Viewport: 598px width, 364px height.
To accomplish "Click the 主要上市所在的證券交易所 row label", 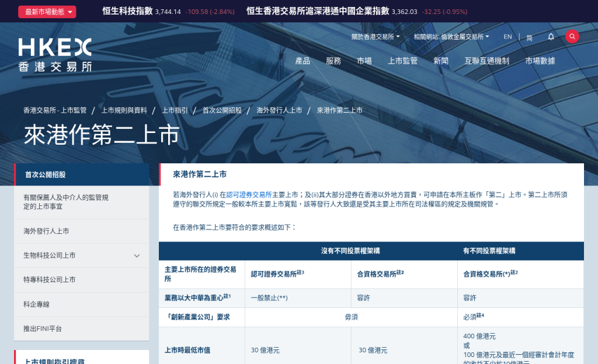I will click(201, 274).
